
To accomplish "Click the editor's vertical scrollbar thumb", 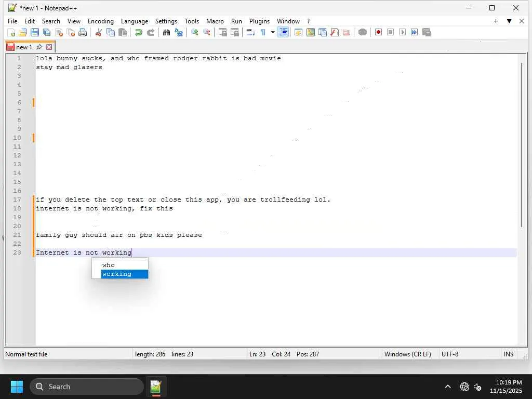I will [x=522, y=145].
